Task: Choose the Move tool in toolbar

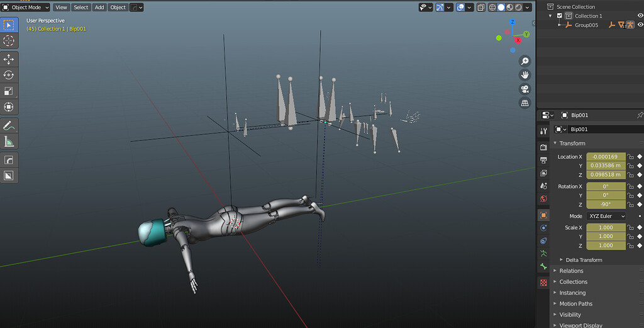Action: click(x=9, y=59)
